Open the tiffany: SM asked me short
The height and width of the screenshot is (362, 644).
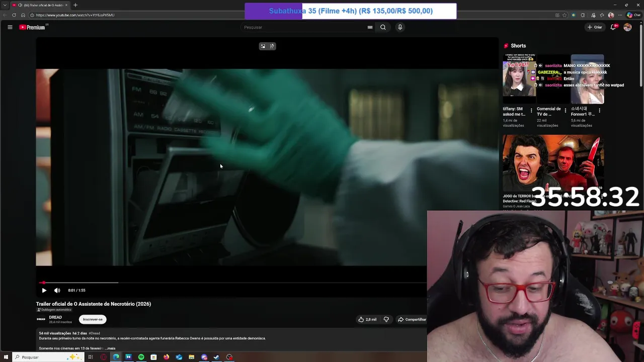(519, 79)
